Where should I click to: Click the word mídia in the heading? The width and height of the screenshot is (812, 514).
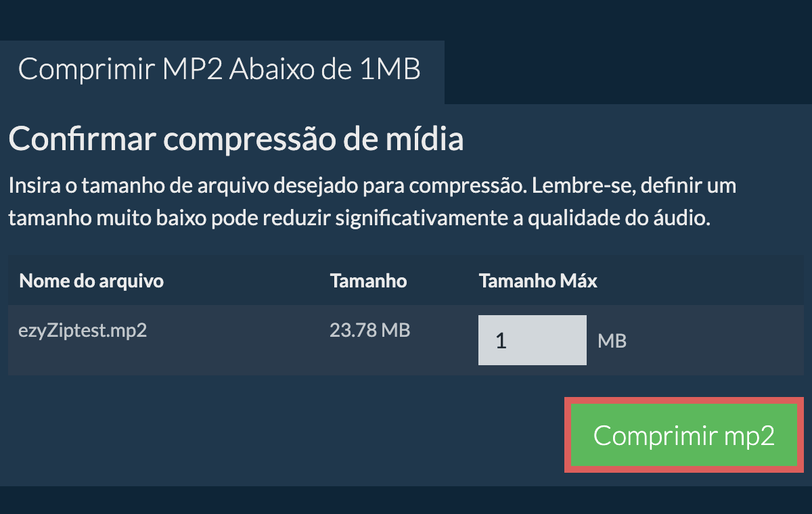[425, 140]
